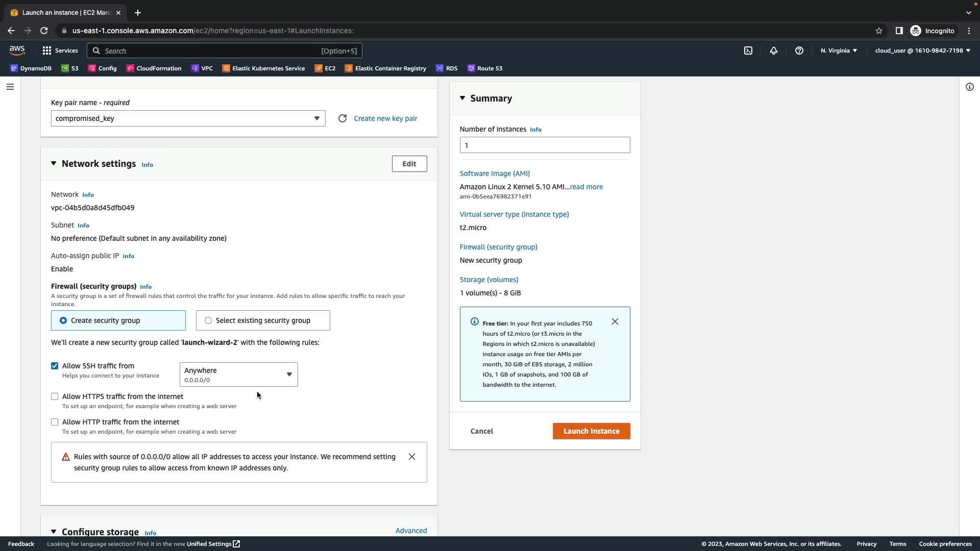Enable Allow HTTPS traffic from the internet
980x551 pixels.
pyautogui.click(x=55, y=396)
